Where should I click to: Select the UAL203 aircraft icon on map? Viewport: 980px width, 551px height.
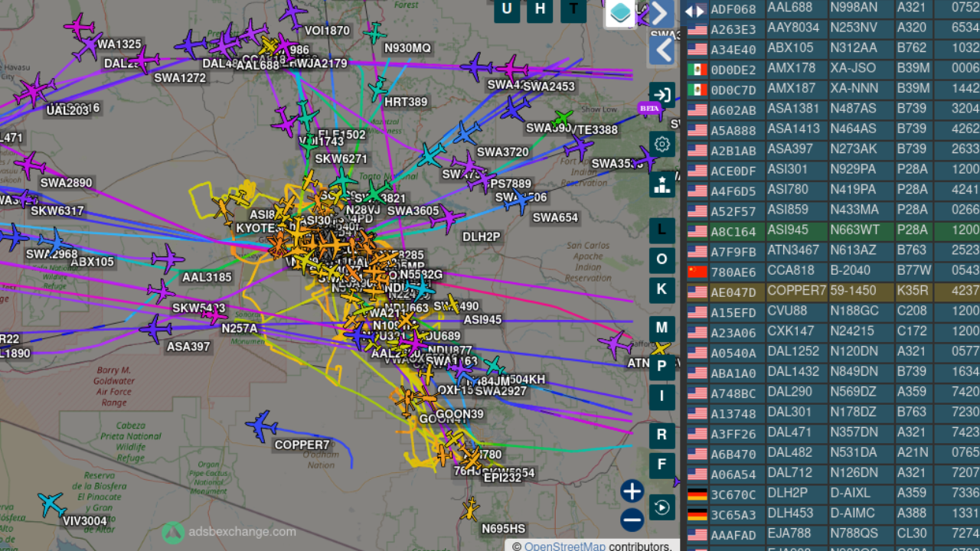pos(34,90)
